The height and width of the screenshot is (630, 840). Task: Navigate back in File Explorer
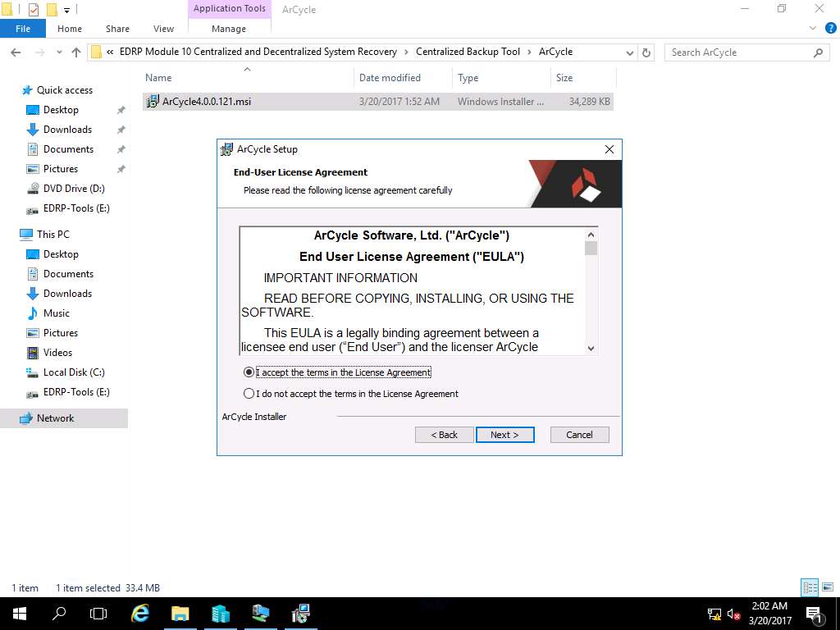click(x=16, y=52)
